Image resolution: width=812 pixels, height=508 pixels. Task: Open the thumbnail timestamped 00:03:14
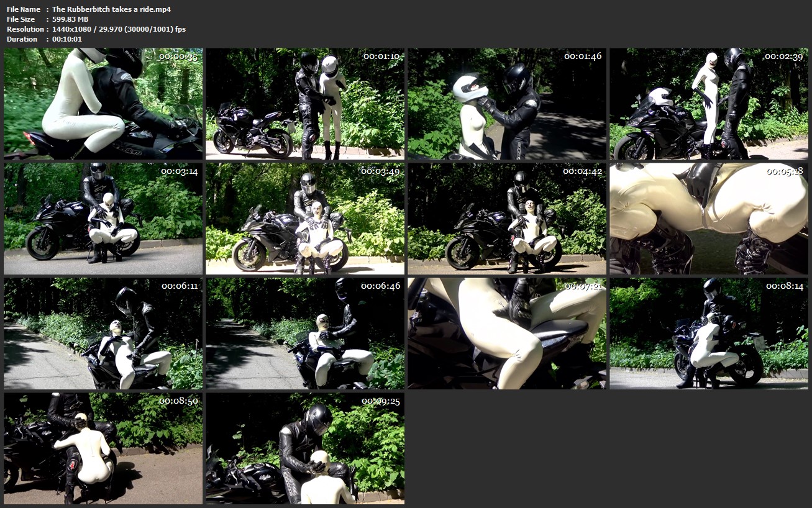pos(103,219)
